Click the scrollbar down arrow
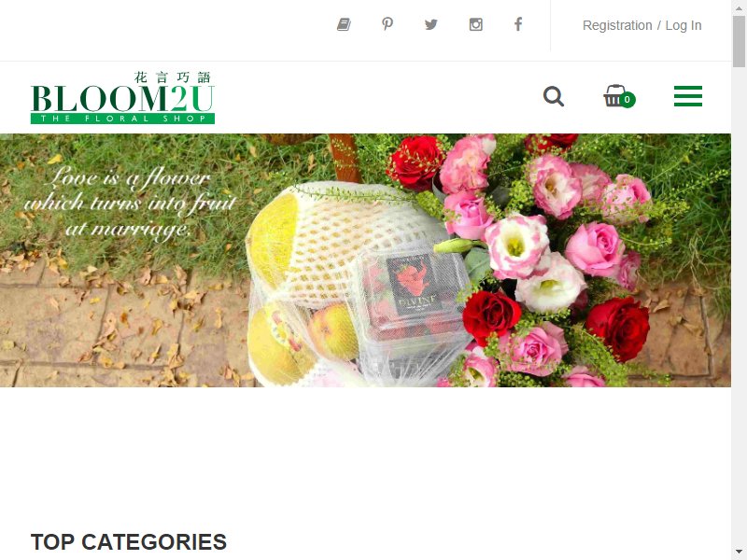 [739, 553]
